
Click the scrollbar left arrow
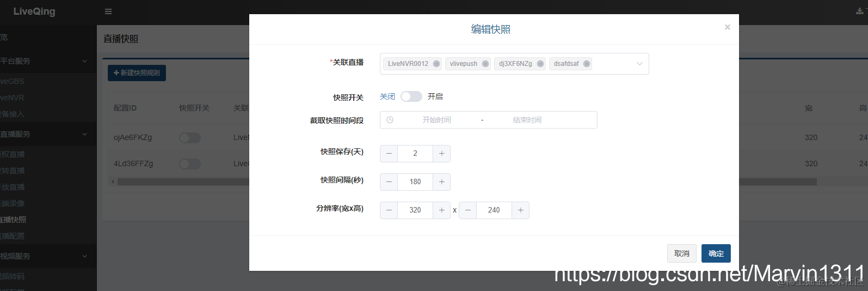pos(113,181)
